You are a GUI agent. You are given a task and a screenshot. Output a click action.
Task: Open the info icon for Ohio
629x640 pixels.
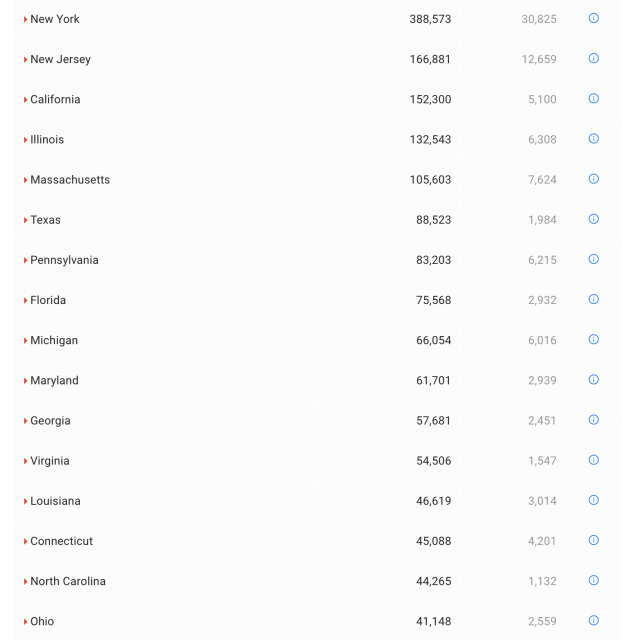[593, 620]
